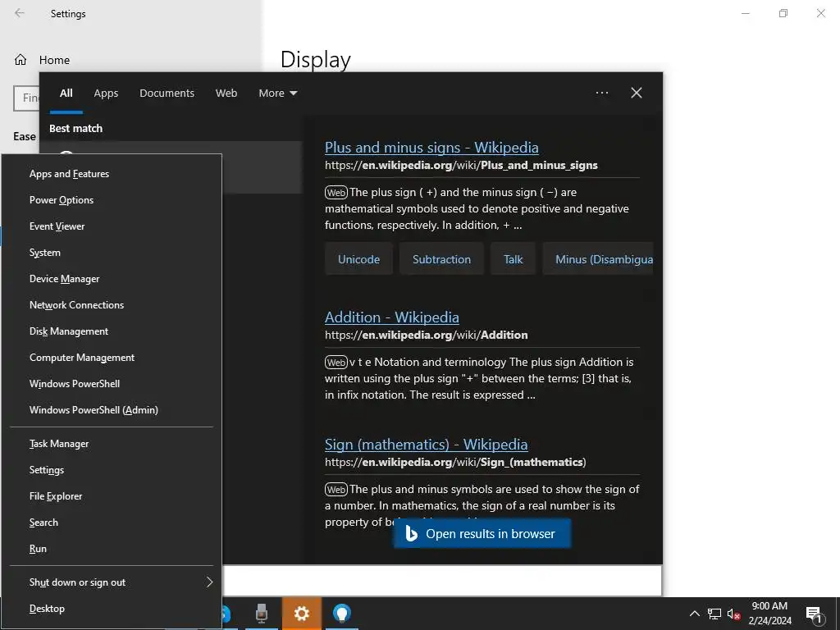Click the en.wikipedia.org/wiki/Addition URL text

coord(426,335)
